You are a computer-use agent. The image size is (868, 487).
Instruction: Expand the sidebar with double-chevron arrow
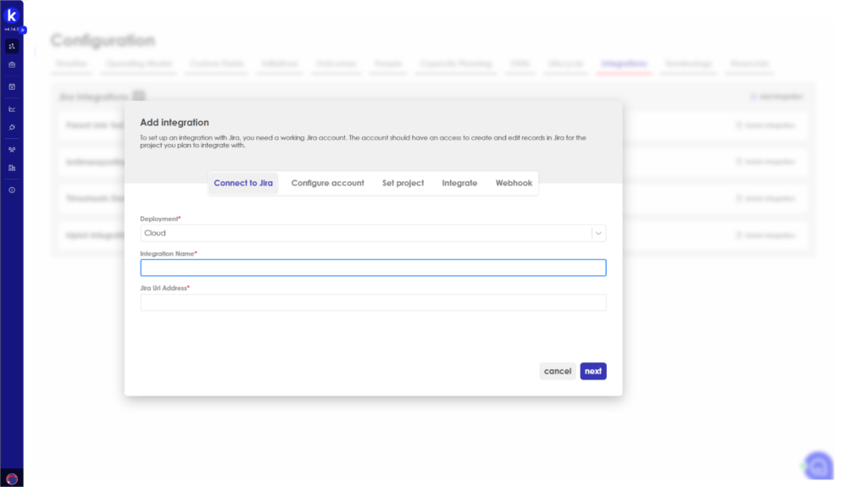[x=24, y=30]
